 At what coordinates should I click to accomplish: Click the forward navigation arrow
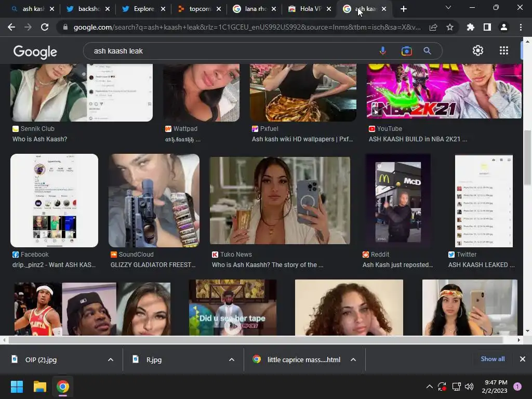click(x=28, y=27)
